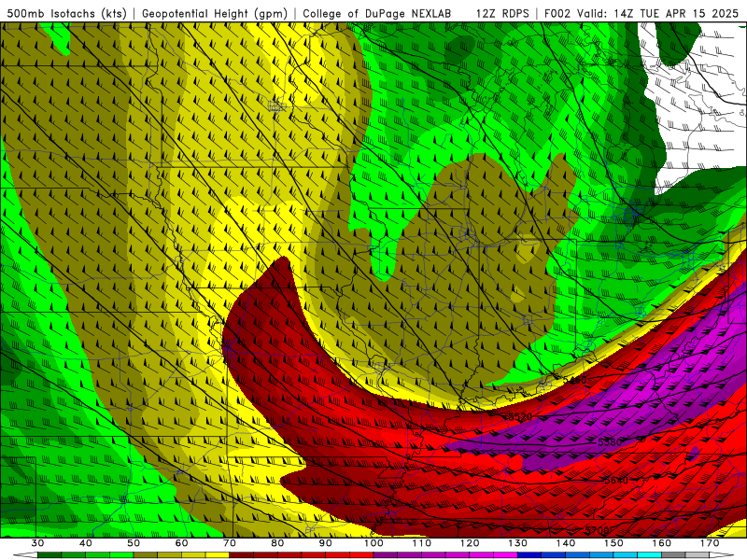The width and height of the screenshot is (747, 560).
Task: Click the 100 value on color scale
Action: point(374,543)
